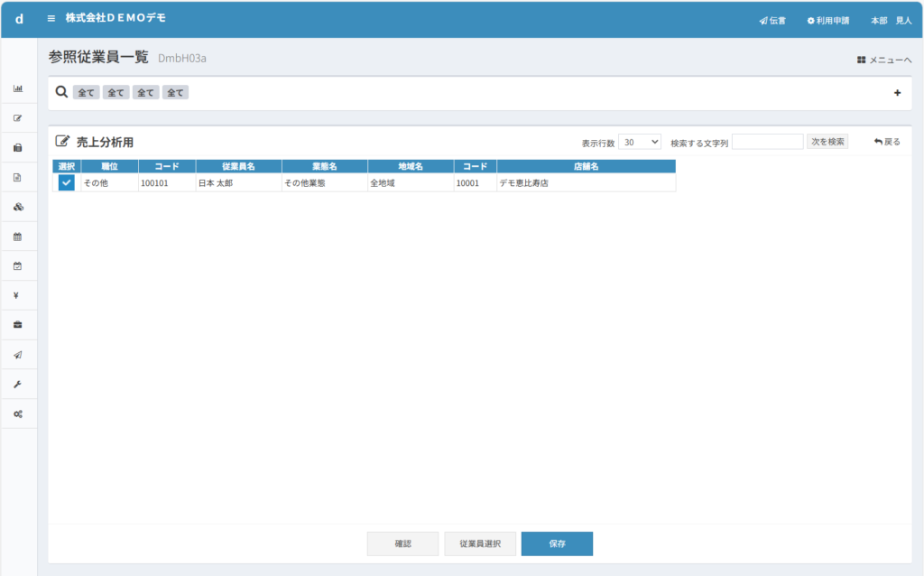The image size is (924, 576).
Task: Select the briefcase icon in sidebar
Action: click(18, 325)
